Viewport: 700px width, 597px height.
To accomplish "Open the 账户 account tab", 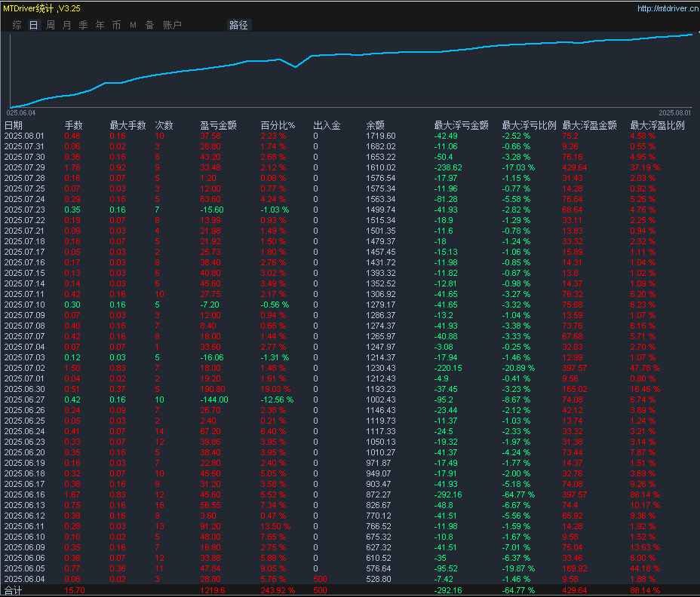I will [x=172, y=25].
